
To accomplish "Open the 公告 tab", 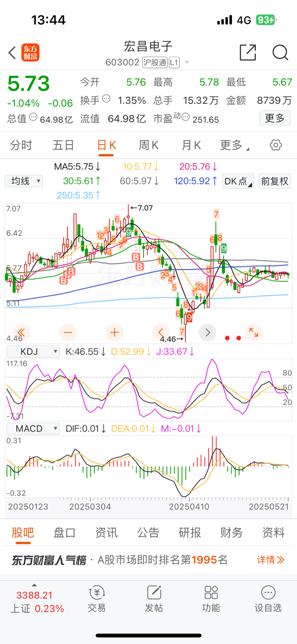I will click(148, 532).
